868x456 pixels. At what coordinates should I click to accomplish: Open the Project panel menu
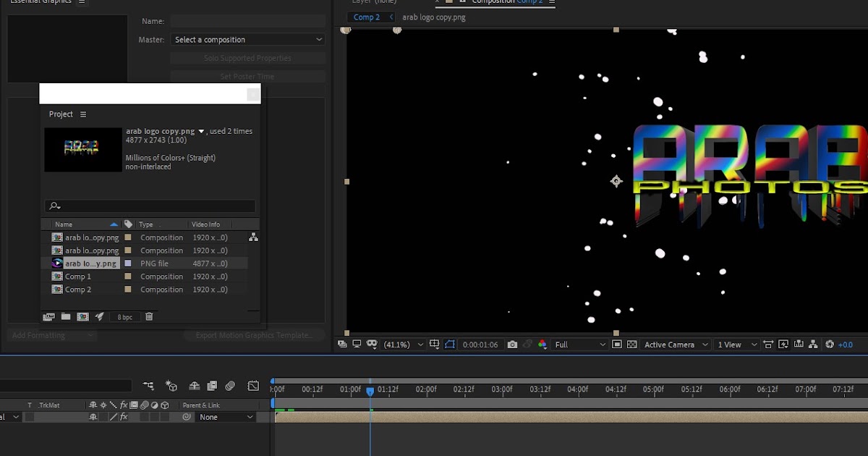coord(83,114)
